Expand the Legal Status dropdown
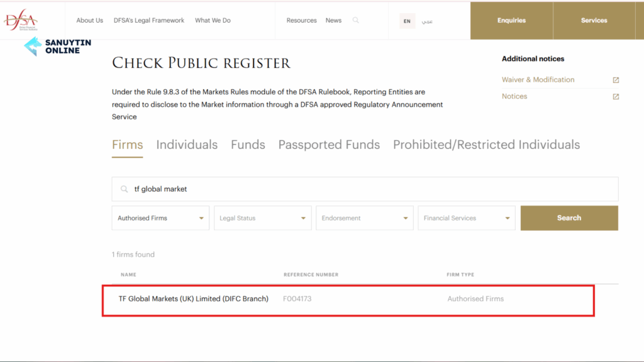644x362 pixels. [x=263, y=218]
